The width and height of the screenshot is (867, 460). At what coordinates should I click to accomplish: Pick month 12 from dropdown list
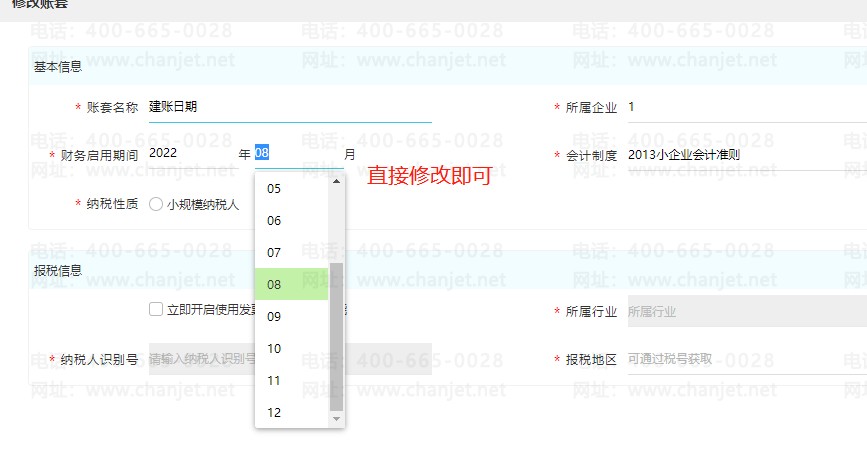pos(291,412)
